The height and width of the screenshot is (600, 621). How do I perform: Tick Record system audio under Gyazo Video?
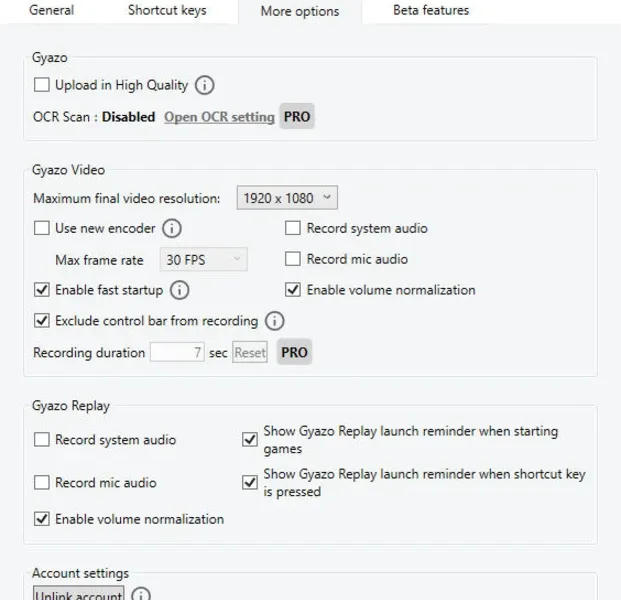(x=293, y=228)
